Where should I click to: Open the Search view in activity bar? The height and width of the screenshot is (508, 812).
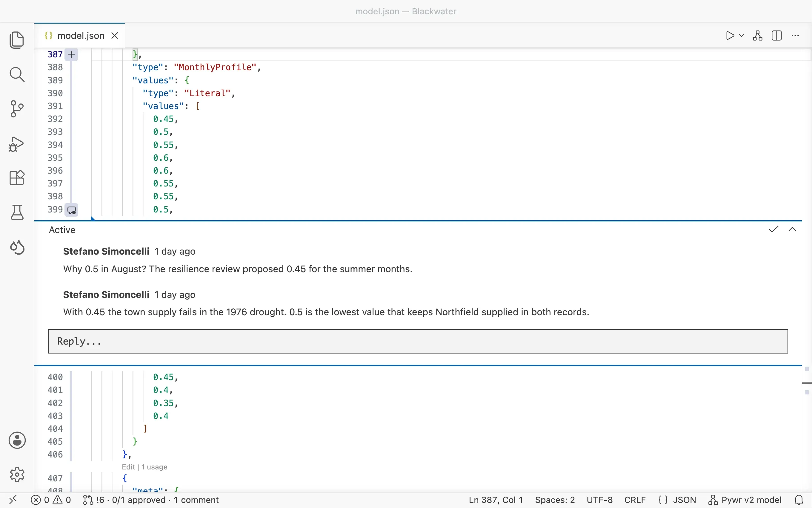pos(17,74)
